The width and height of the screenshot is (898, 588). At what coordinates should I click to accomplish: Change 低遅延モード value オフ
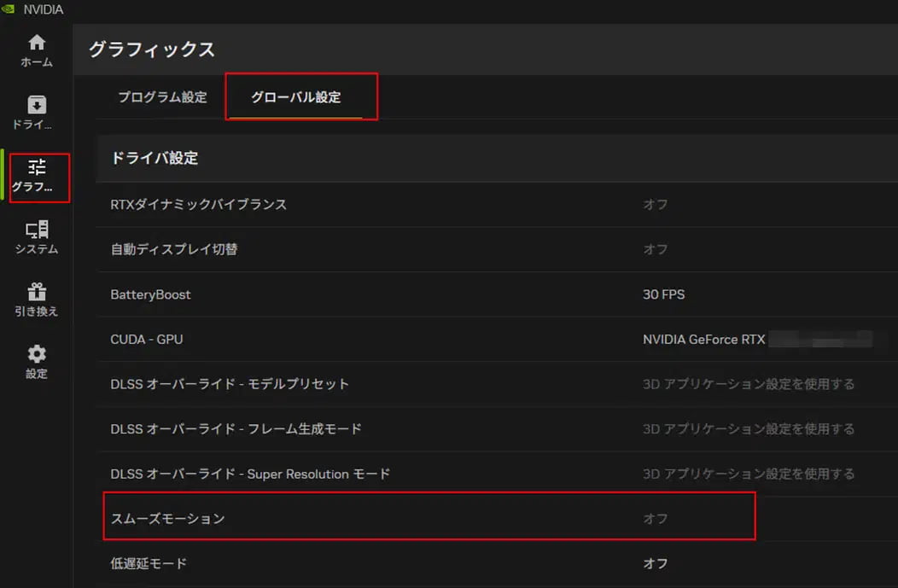[656, 563]
